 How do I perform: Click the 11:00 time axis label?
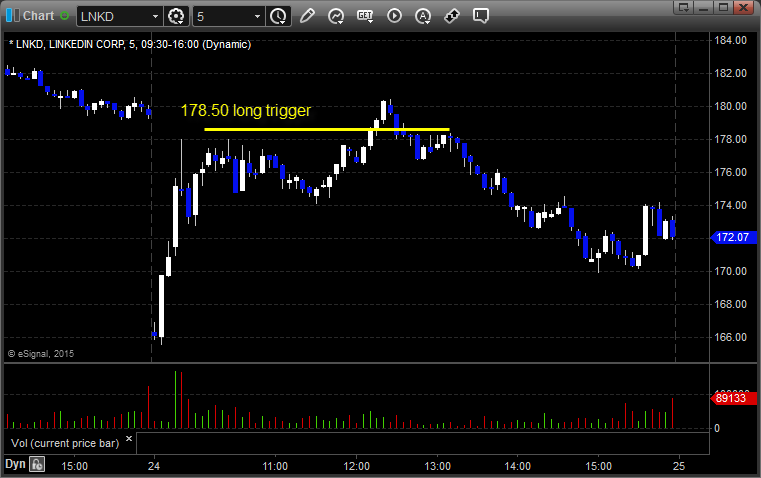pyautogui.click(x=275, y=466)
